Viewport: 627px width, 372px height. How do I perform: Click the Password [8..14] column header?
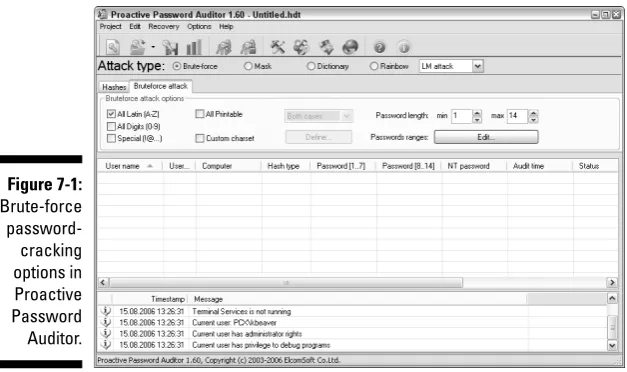[x=408, y=166]
